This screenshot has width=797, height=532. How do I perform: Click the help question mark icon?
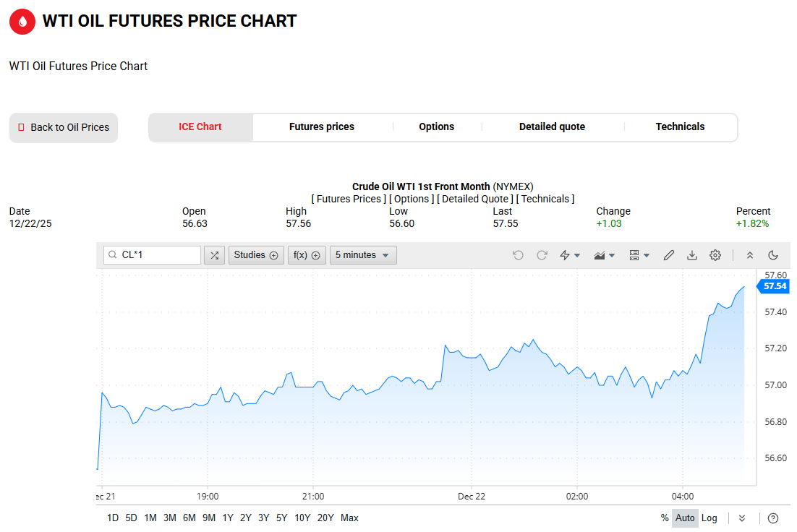[x=773, y=518]
